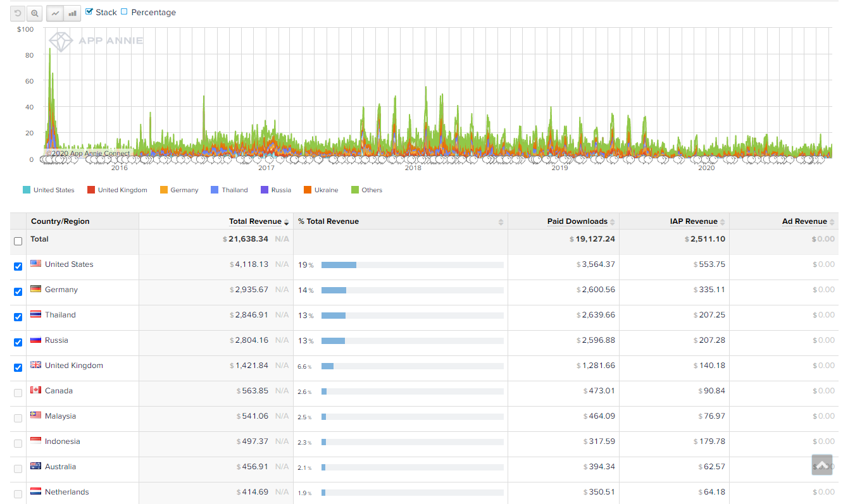Uncheck the United Kingdom row checkbox
843x504 pixels.
tap(18, 367)
